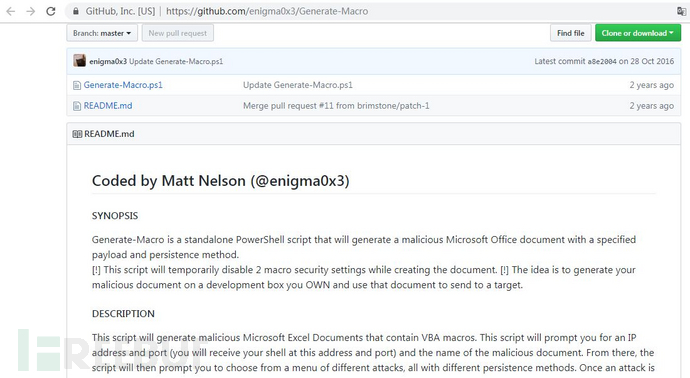Click the SYNOPSIS heading

[115, 216]
